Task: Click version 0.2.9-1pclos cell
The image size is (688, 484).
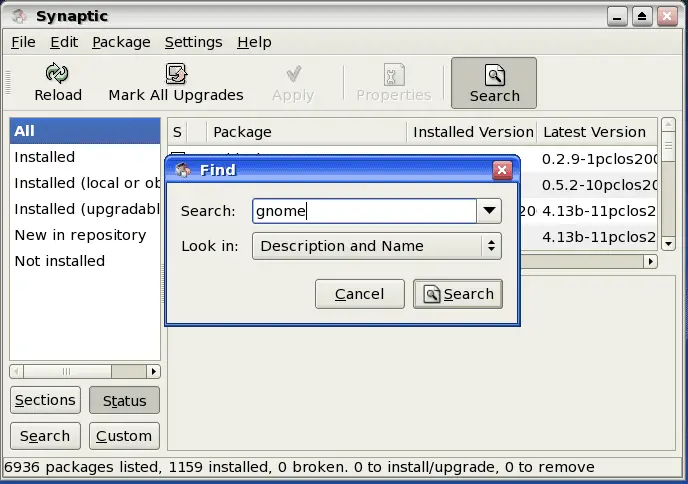Action: [599, 159]
